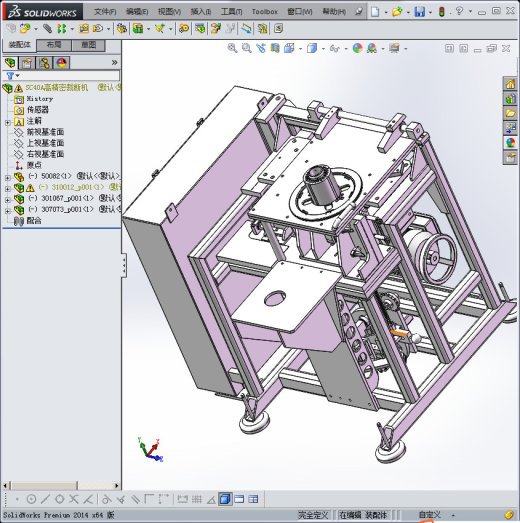Click the Save icon in the title bar
The image size is (520, 523).
coord(420,12)
